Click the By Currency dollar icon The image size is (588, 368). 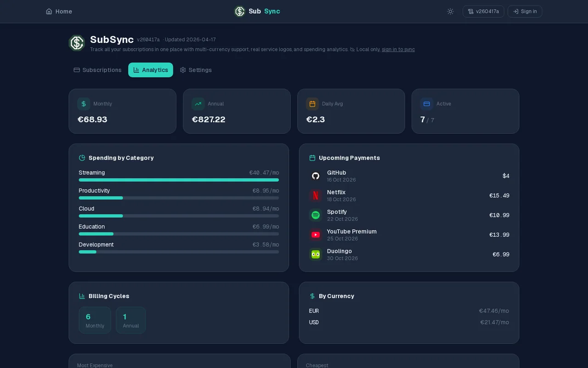[x=312, y=296]
